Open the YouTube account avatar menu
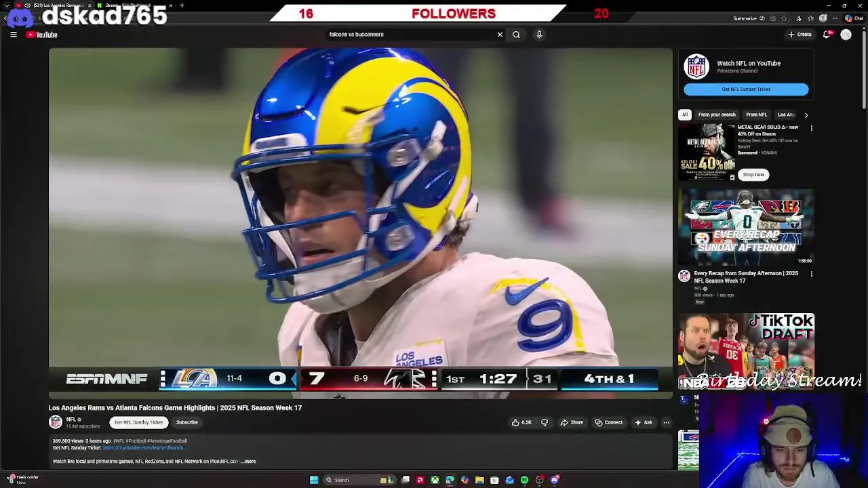Image resolution: width=868 pixels, height=488 pixels. tap(846, 35)
